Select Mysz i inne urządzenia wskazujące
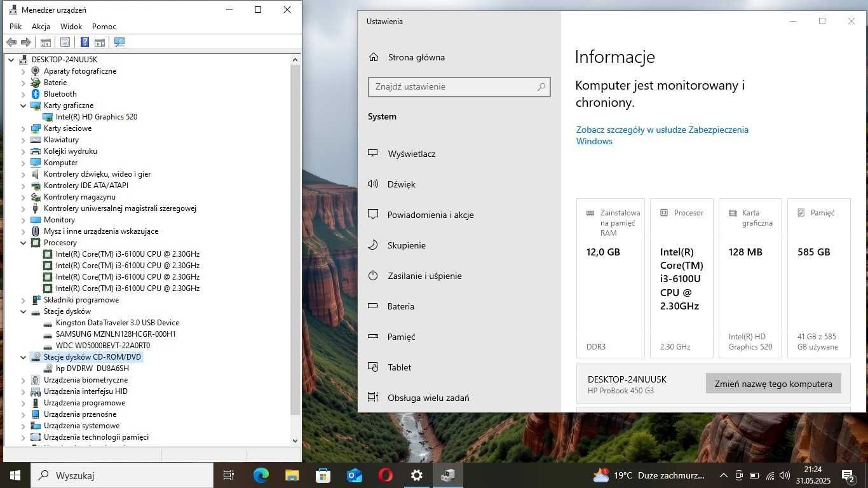 click(101, 231)
